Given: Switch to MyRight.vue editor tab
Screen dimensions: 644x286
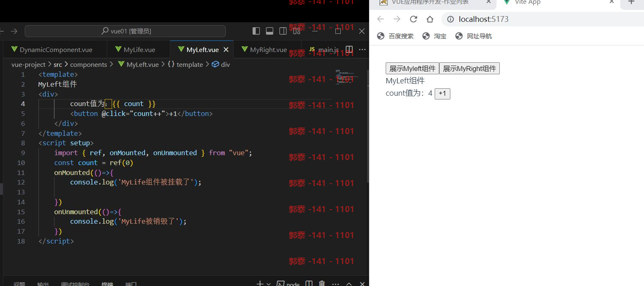Looking at the screenshot, I should (x=268, y=50).
